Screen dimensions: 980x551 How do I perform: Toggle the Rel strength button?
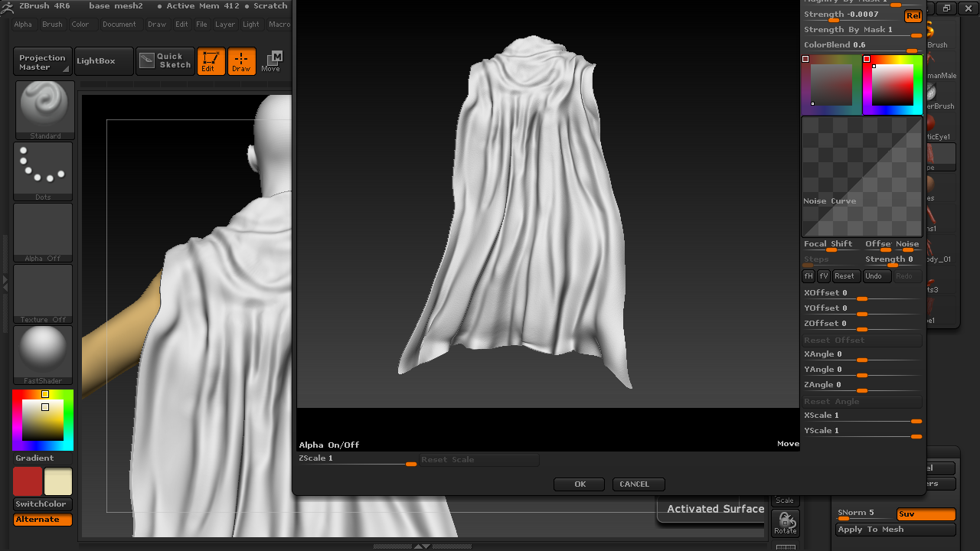tap(913, 16)
